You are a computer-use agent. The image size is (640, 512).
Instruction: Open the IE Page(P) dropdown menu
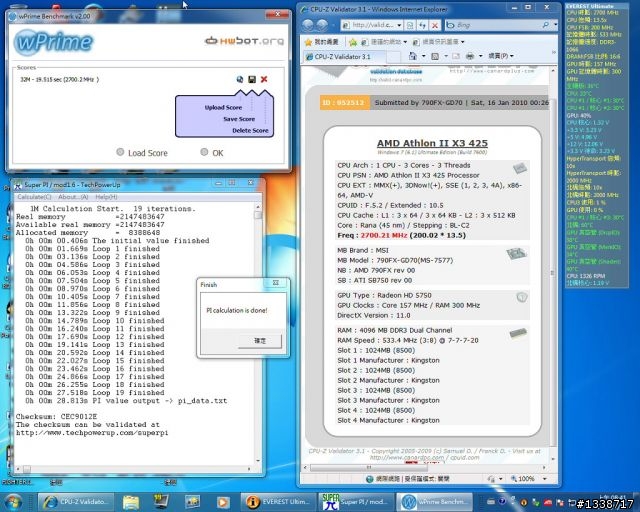[500, 56]
